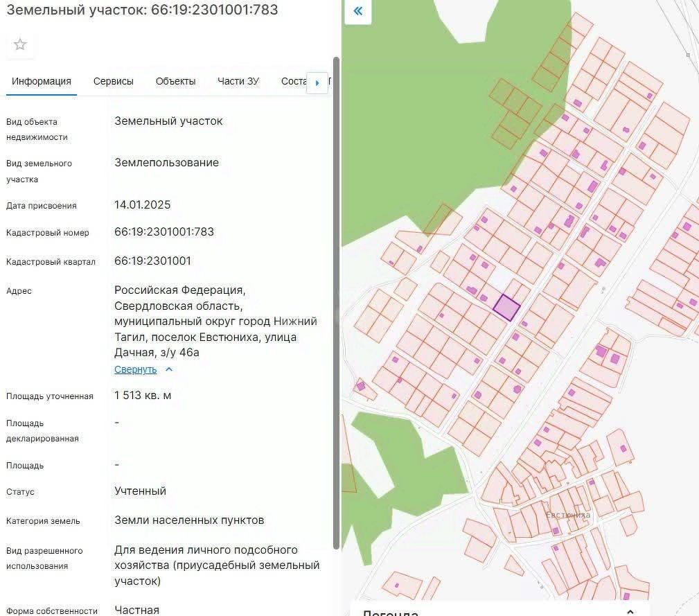Image resolution: width=699 pixels, height=616 pixels.
Task: Click the Евстюниха label on the map
Action: pyautogui.click(x=568, y=515)
